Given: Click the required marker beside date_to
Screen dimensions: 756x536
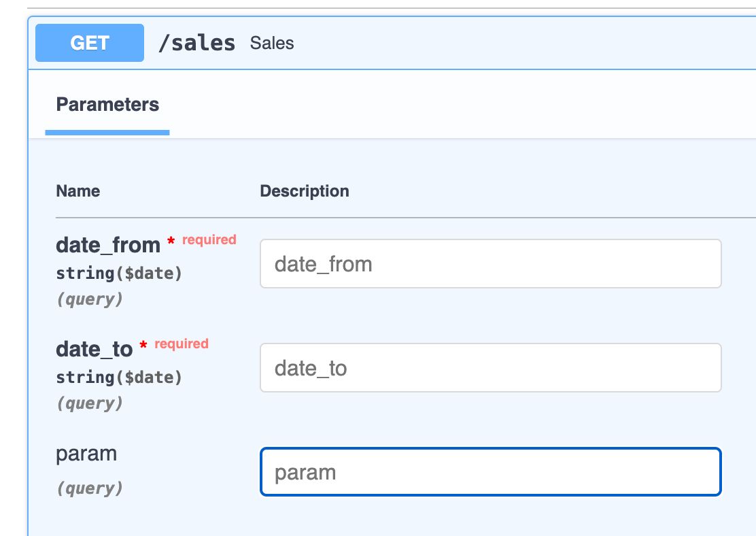Looking at the screenshot, I should tap(182, 344).
